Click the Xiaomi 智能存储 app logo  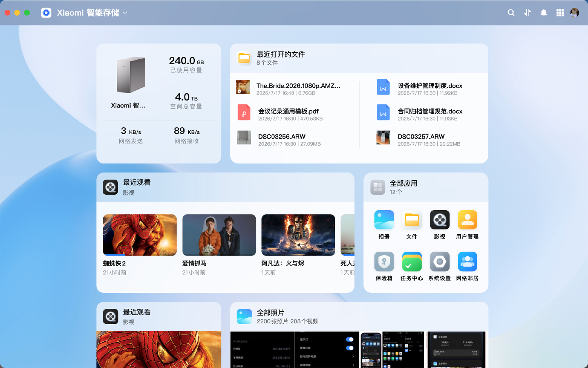(46, 13)
